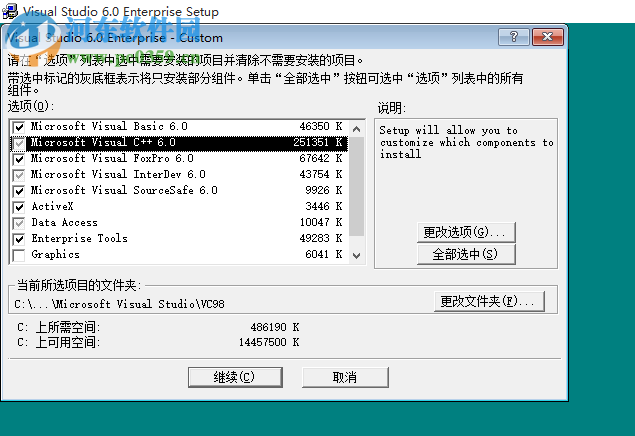
Task: Select the Microsoft Visual FoxPro 6.0 row text
Action: point(112,158)
